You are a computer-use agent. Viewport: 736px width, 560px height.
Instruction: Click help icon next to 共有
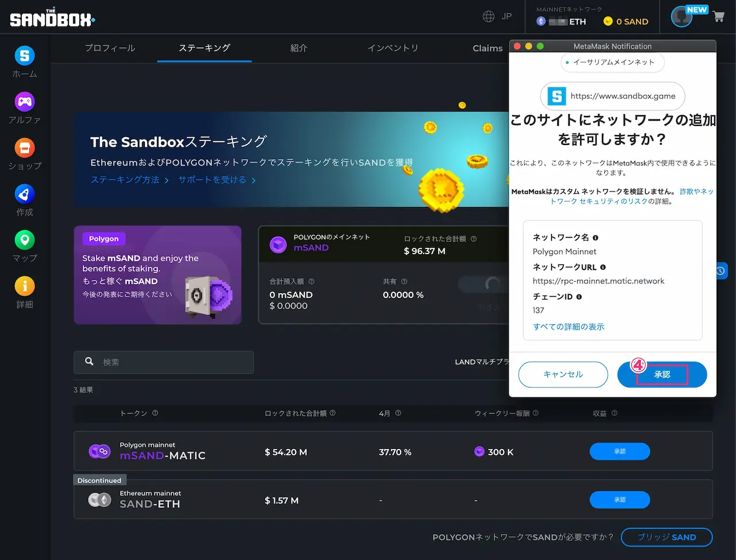pos(404,282)
